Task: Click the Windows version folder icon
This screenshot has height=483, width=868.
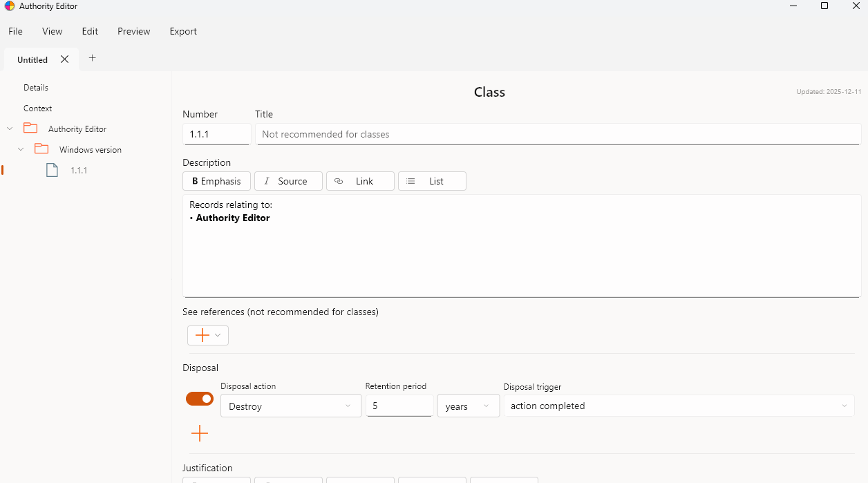Action: click(41, 149)
